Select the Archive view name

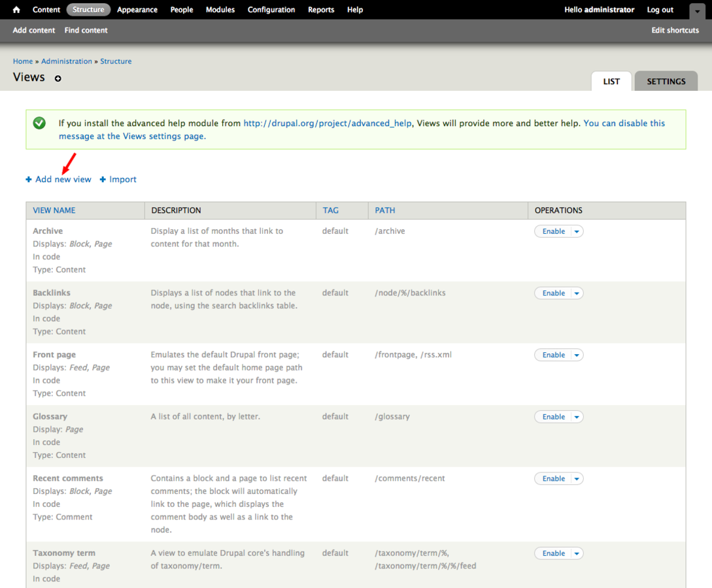(48, 231)
